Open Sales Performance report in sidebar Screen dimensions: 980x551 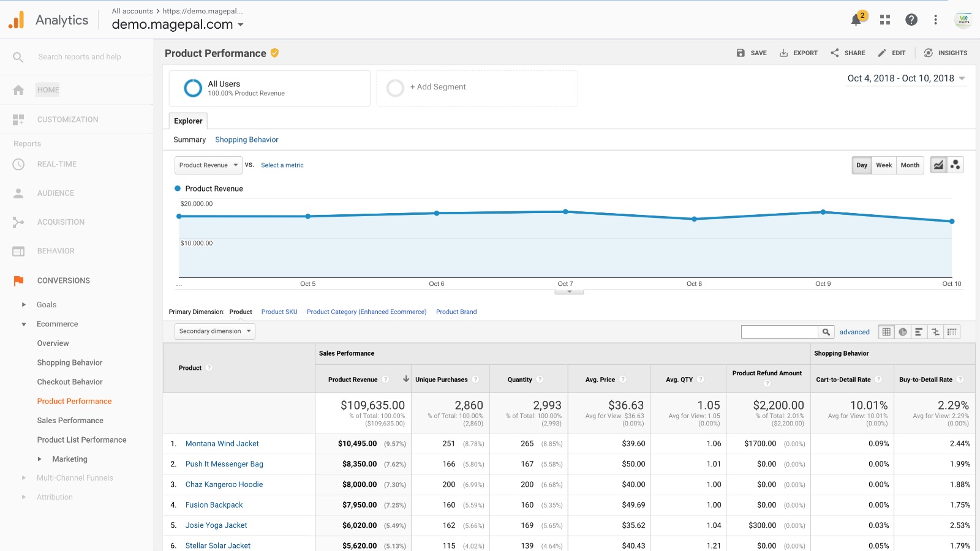point(70,421)
